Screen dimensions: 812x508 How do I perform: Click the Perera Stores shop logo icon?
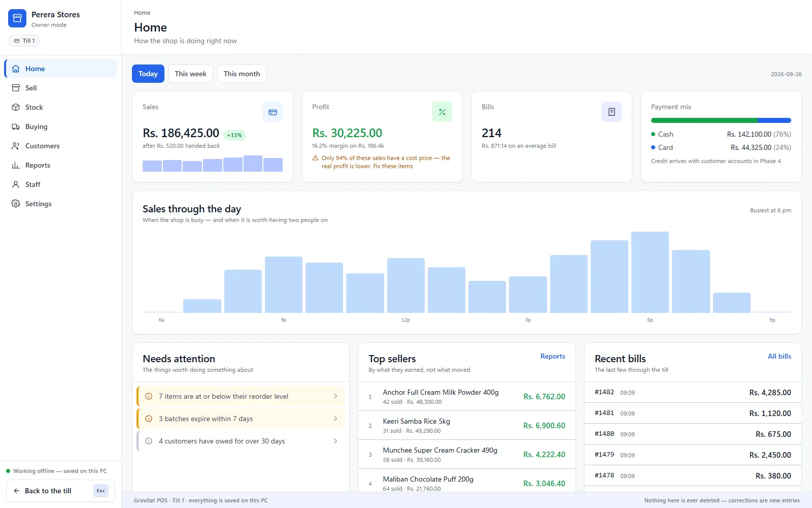coord(17,18)
